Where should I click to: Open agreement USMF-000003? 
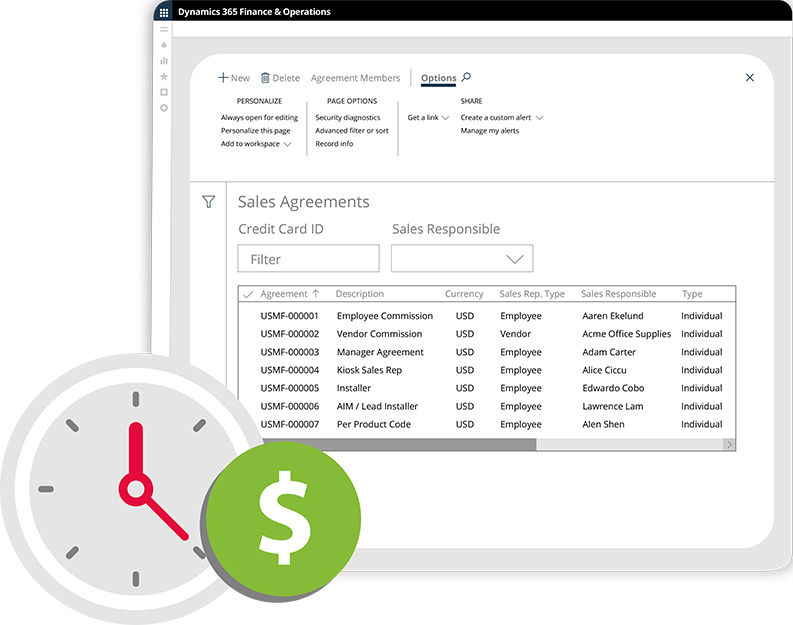pos(290,352)
